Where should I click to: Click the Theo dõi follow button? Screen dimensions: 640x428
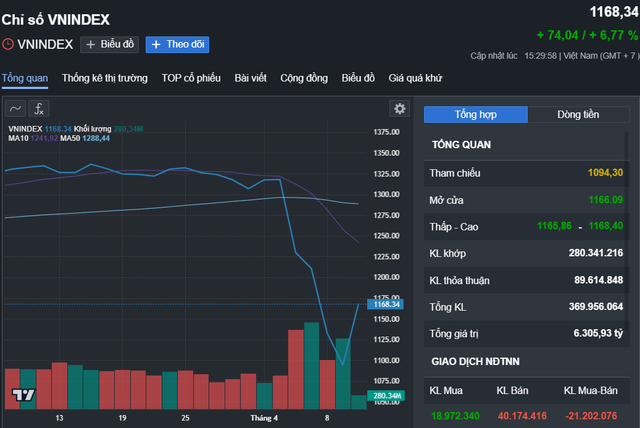click(178, 44)
